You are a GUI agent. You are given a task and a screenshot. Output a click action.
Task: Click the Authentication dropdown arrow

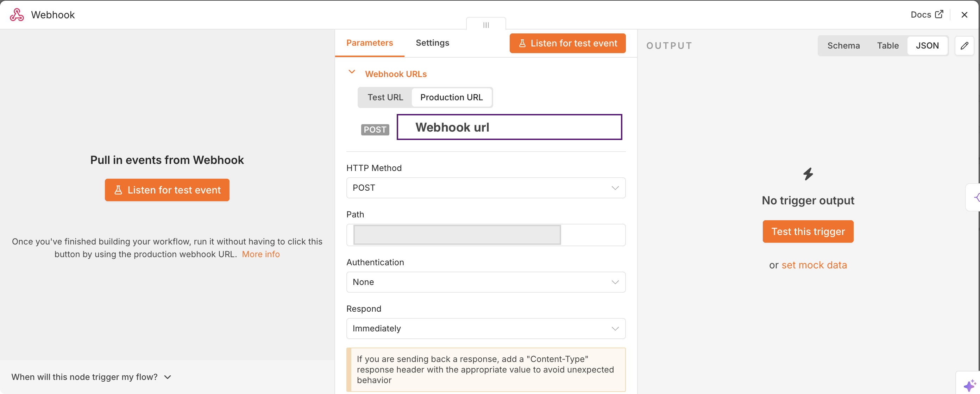(x=615, y=282)
